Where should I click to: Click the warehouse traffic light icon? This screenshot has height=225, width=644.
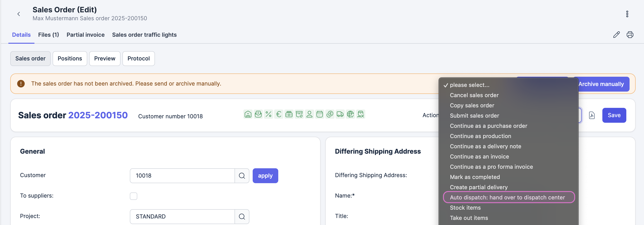[248, 114]
